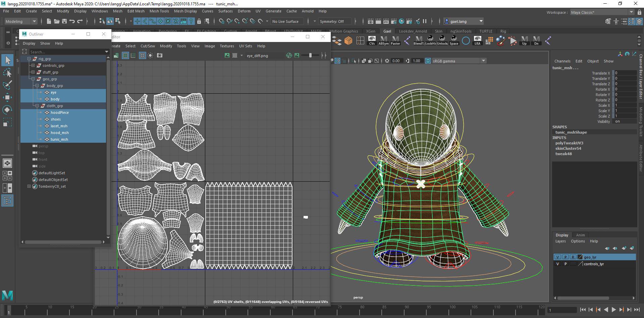Toggle visibility V of controls_lyr layer
This screenshot has width=644, height=318.
point(557,264)
